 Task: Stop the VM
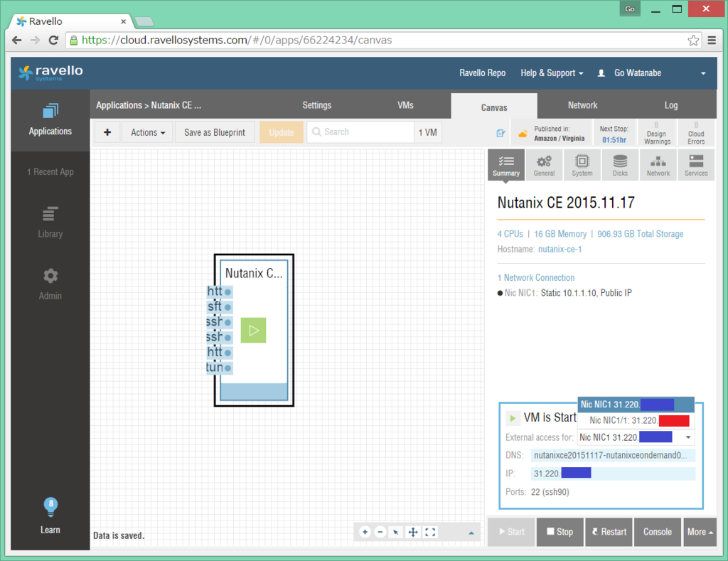560,532
